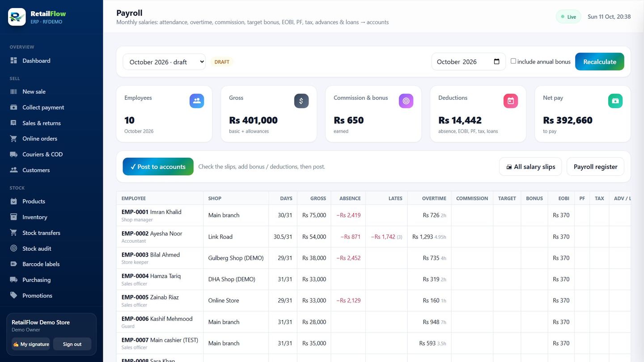Click the Online orders cart icon
The width and height of the screenshot is (644, 362).
(14, 139)
